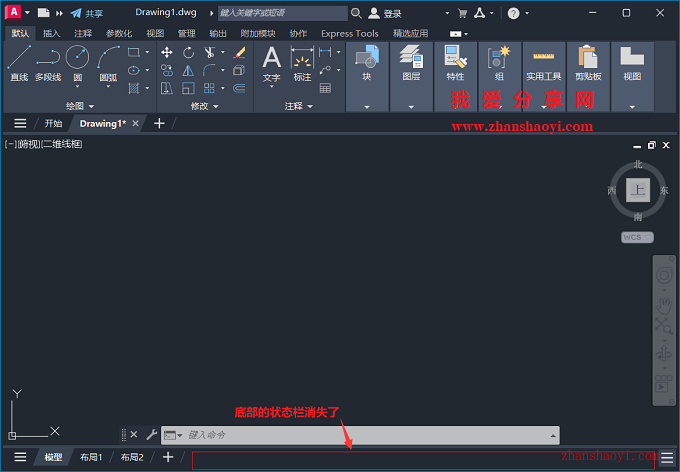Click the command input field
The width and height of the screenshot is (680, 472).
pyautogui.click(x=360, y=435)
